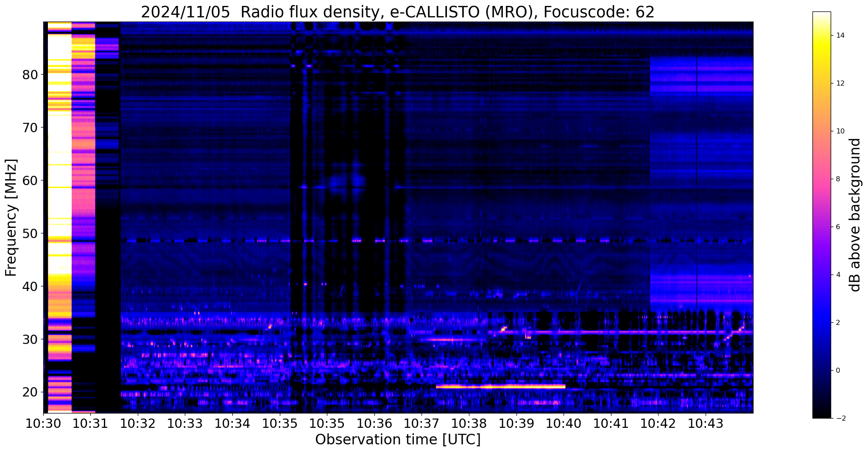
Task: Click the 10:31 time tick label
Action: (90, 423)
